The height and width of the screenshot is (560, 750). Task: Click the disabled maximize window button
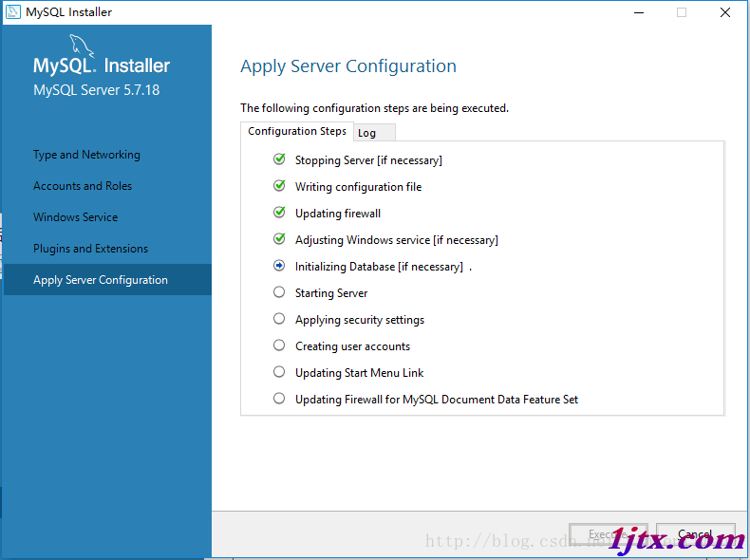coord(682,12)
